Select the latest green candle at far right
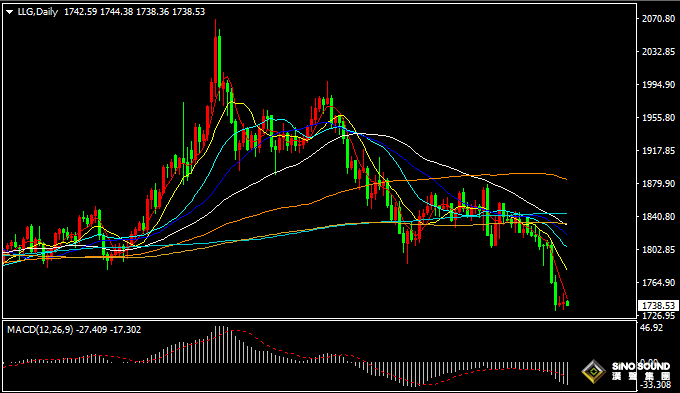 pos(568,303)
